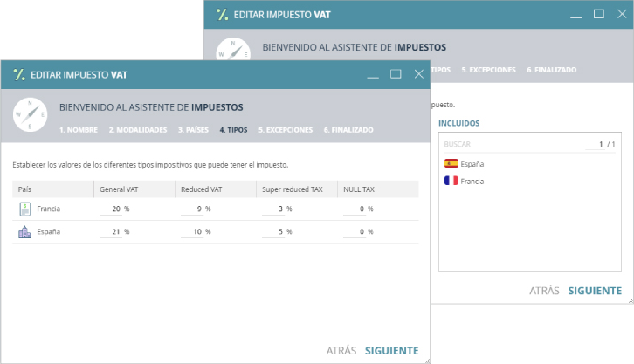Click Siguiente in the back window

(595, 291)
